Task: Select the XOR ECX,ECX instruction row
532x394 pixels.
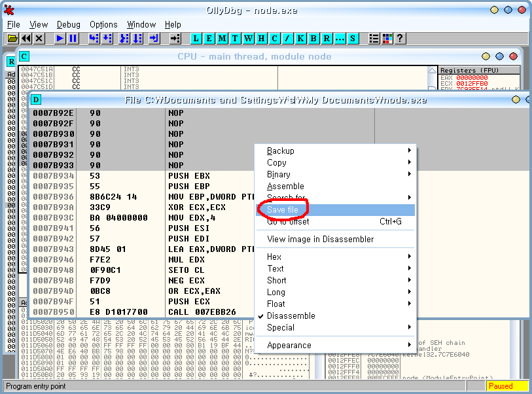Action: (143, 207)
